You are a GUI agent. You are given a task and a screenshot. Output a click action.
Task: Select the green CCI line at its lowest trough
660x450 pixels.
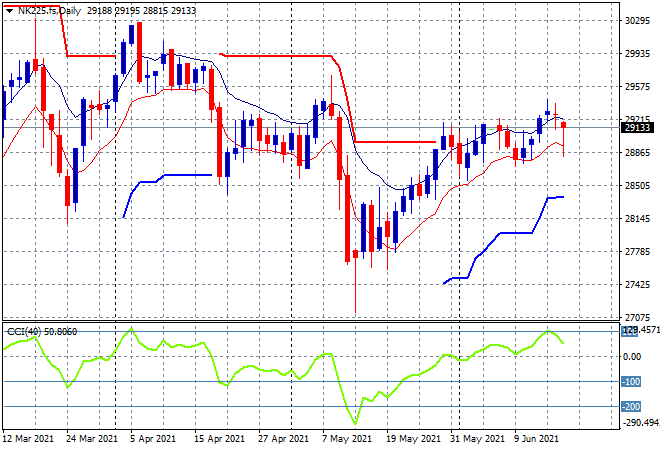click(355, 422)
